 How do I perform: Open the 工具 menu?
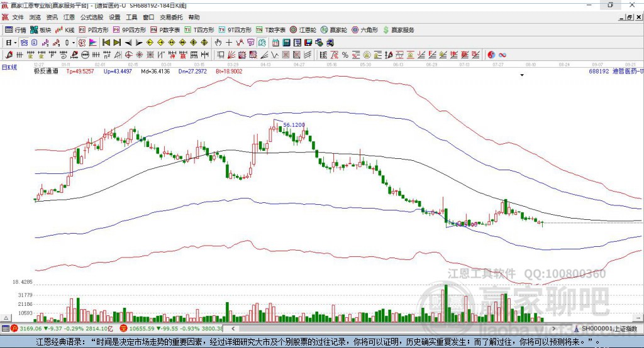point(131,17)
